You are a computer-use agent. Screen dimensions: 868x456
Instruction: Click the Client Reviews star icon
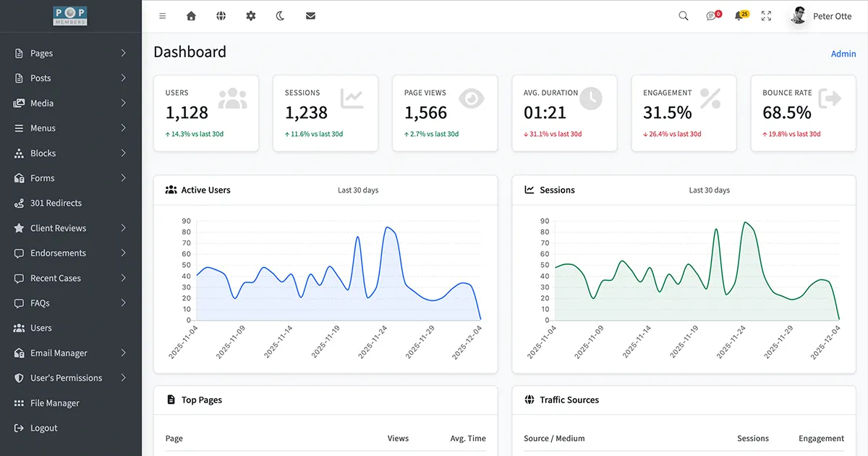(x=19, y=228)
